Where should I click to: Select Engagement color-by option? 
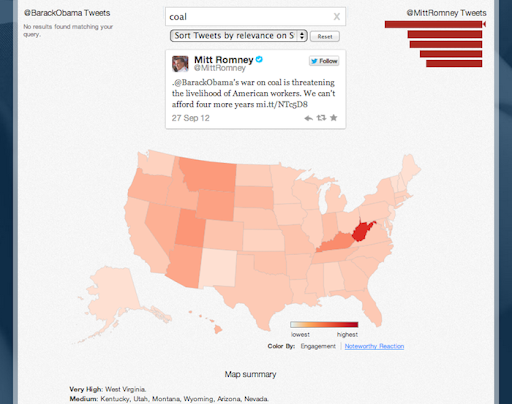point(318,346)
